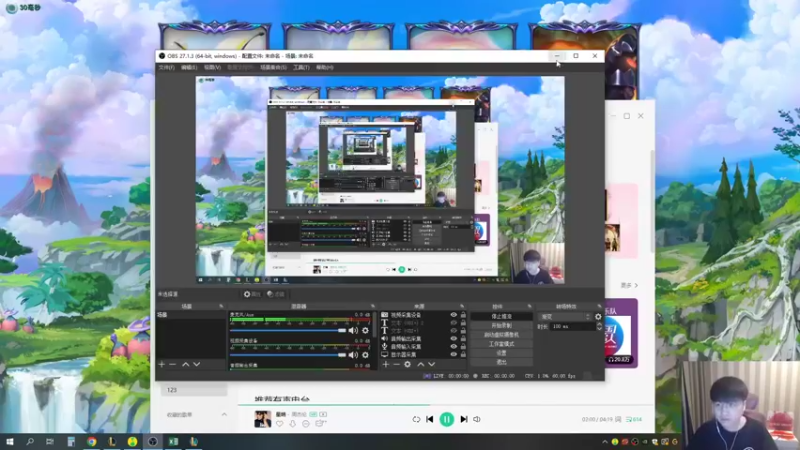Mute the Mic/Aux channel with its speaker icon

click(x=353, y=331)
